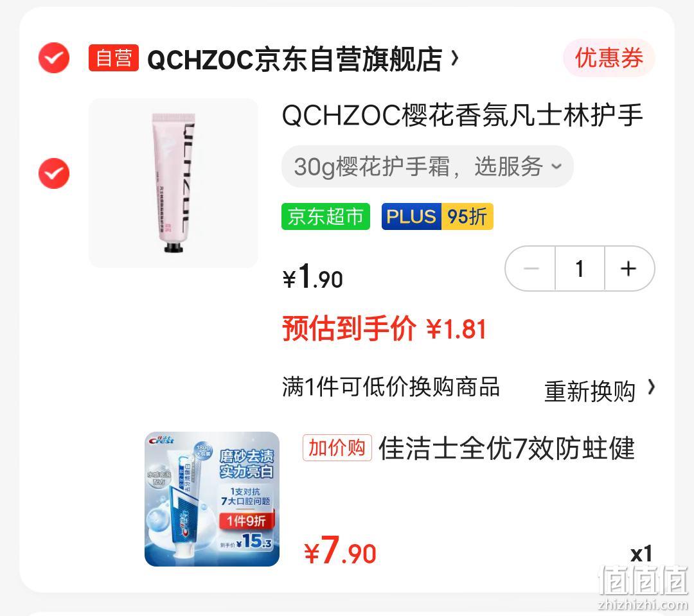
Task: Open QCHZOC樱花香氛凡士林护手 product title
Action: 463,115
